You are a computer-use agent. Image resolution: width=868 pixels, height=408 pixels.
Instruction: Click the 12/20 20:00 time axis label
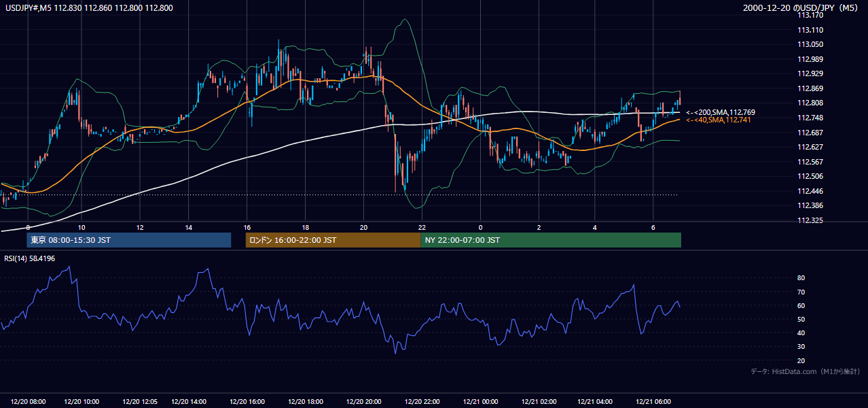363,402
